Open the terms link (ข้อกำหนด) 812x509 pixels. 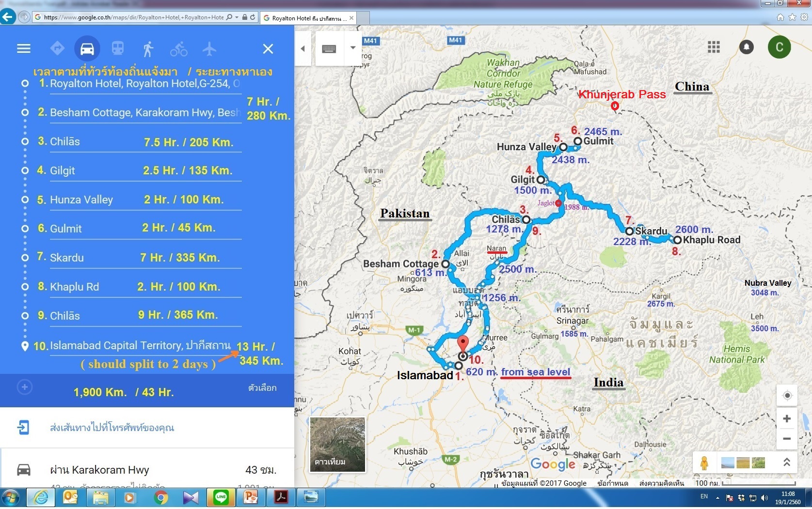point(613,483)
